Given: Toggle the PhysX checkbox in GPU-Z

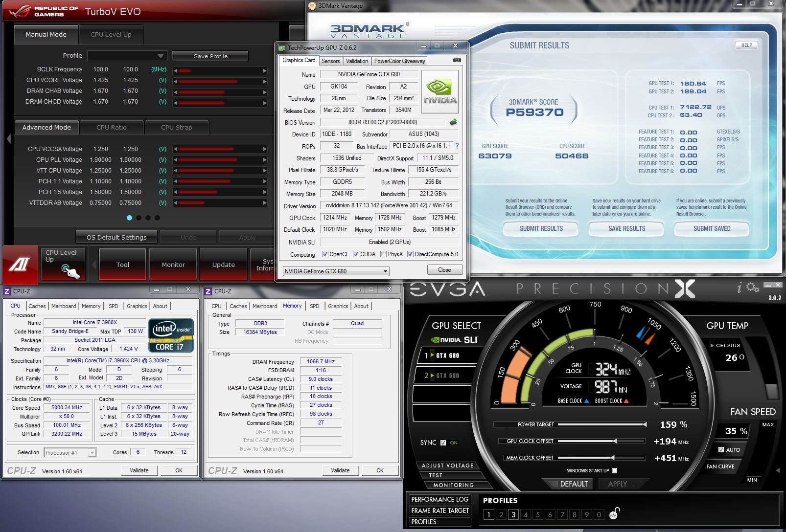Looking at the screenshot, I should (383, 254).
